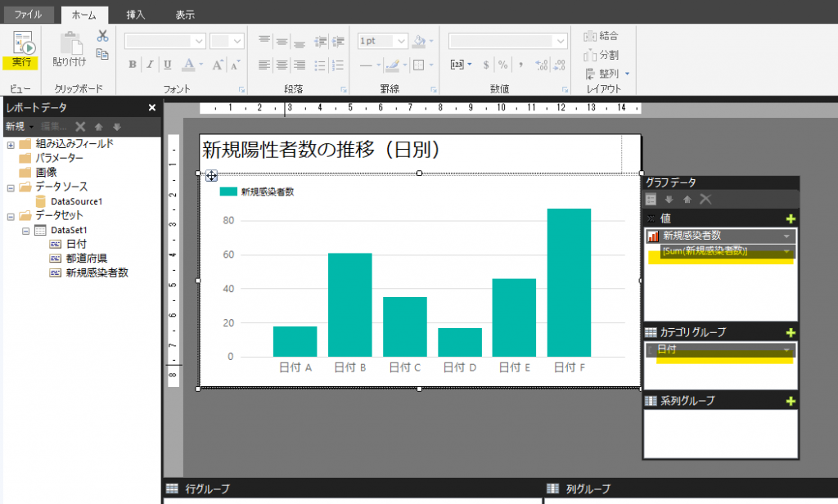Add a series group with green plus
The width and height of the screenshot is (838, 504).
coord(790,401)
